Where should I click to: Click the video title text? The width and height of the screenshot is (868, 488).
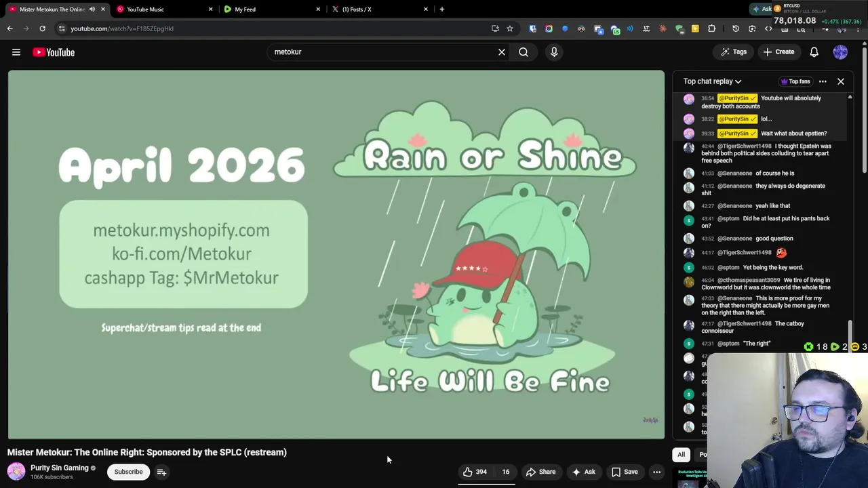pos(147,452)
